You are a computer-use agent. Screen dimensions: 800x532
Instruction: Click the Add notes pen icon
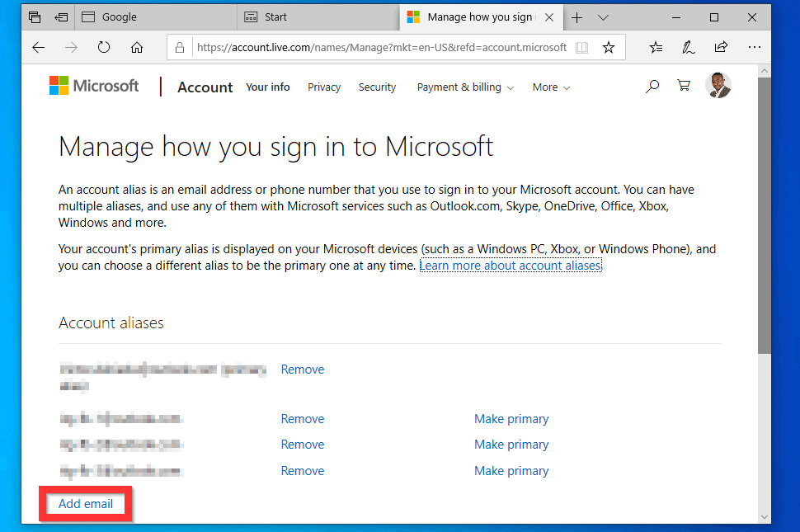[x=689, y=48]
